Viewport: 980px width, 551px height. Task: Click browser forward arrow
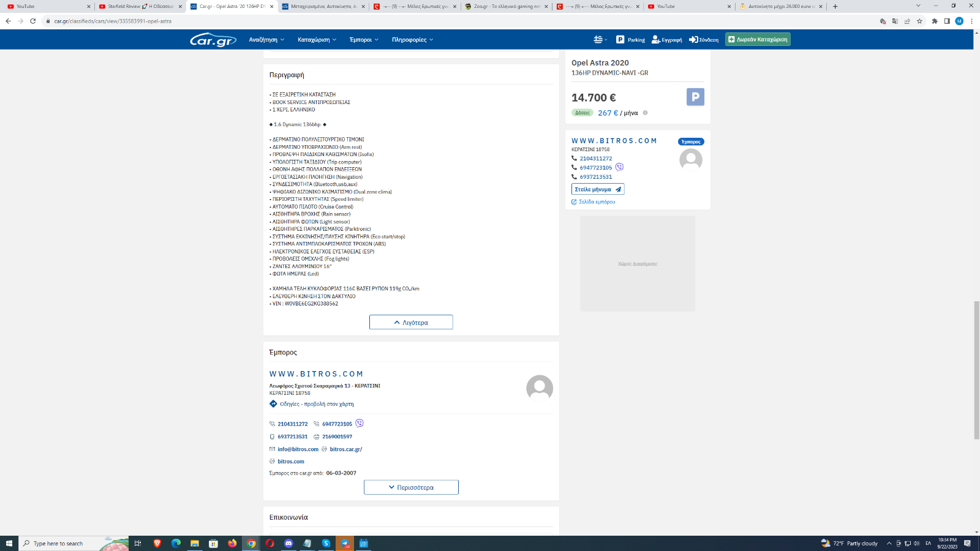pyautogui.click(x=20, y=21)
